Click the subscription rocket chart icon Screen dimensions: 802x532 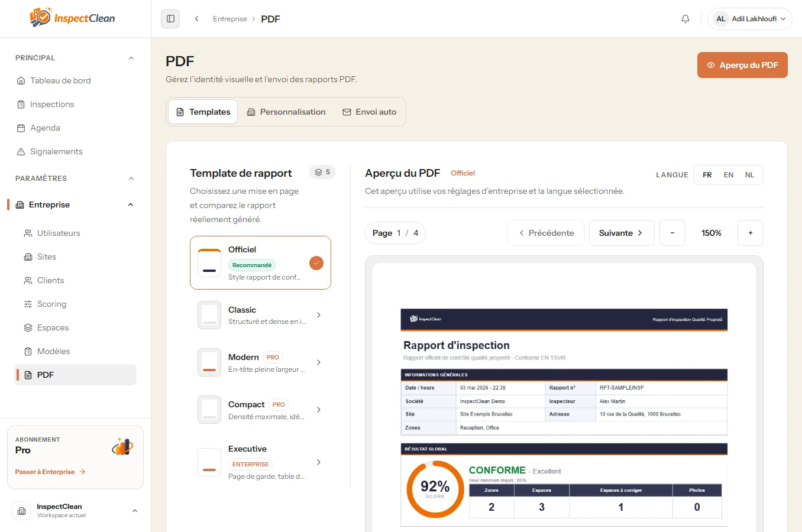pyautogui.click(x=122, y=446)
